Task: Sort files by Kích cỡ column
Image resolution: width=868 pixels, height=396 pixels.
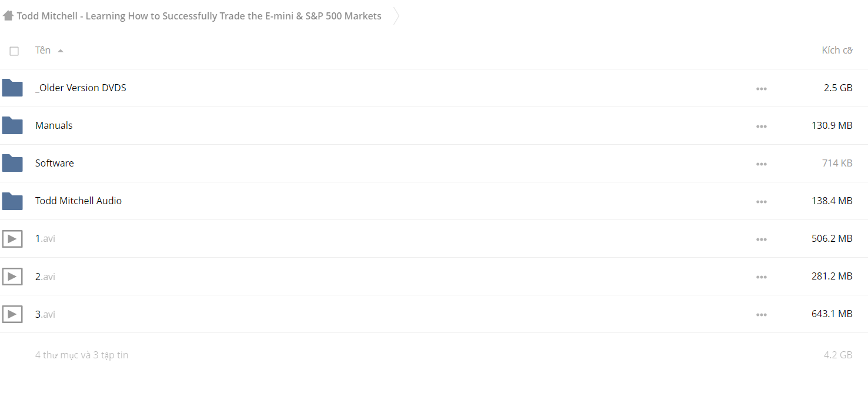Action: tap(837, 50)
